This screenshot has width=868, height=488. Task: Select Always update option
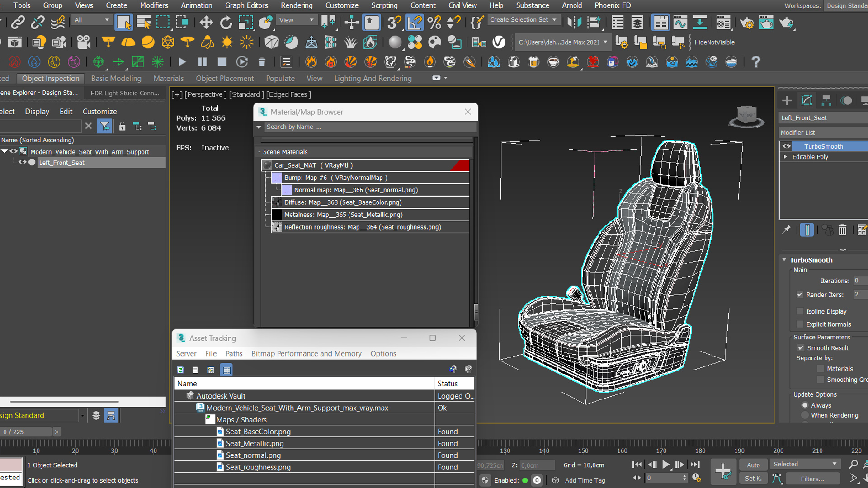(x=805, y=405)
